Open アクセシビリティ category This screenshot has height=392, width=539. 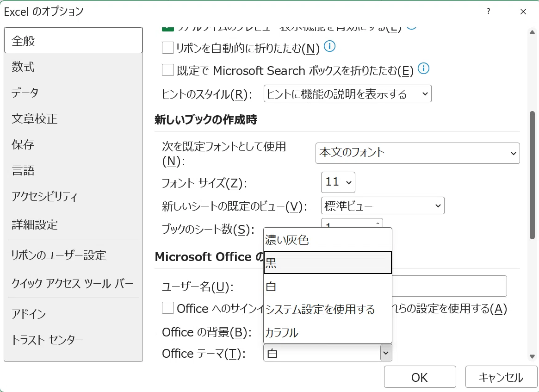coord(73,196)
